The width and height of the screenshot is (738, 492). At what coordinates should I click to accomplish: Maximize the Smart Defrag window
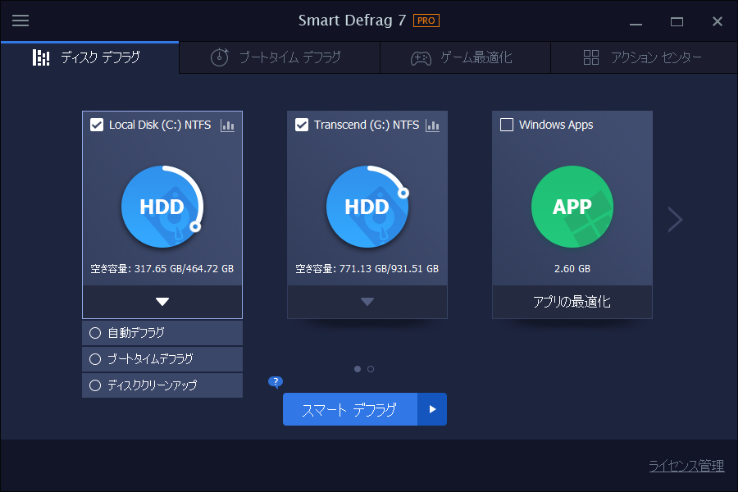coord(677,22)
